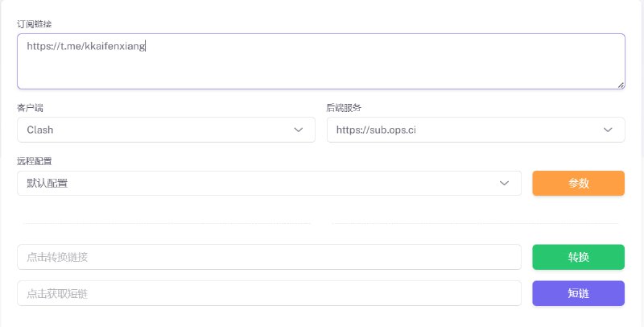Click blank space in subscription textarea
The image size is (644, 327).
[x=362, y=68]
